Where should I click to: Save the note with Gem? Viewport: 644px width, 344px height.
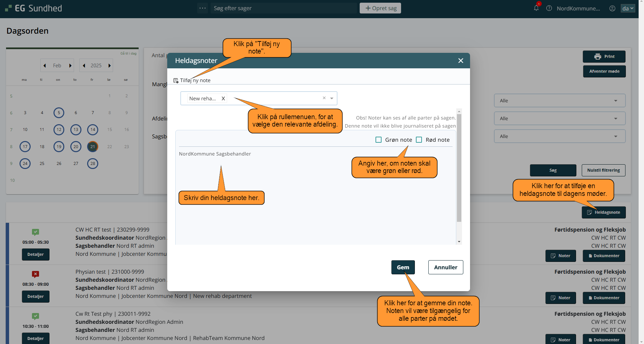[403, 267]
